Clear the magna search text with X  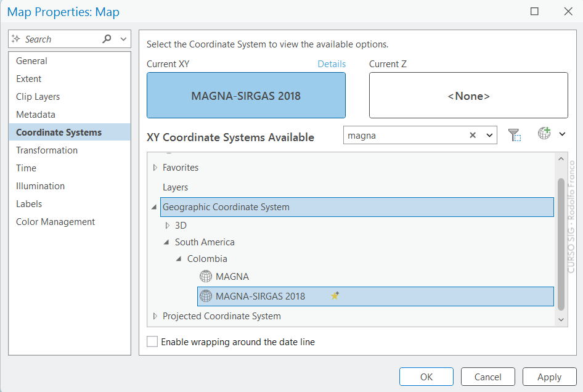tap(473, 136)
